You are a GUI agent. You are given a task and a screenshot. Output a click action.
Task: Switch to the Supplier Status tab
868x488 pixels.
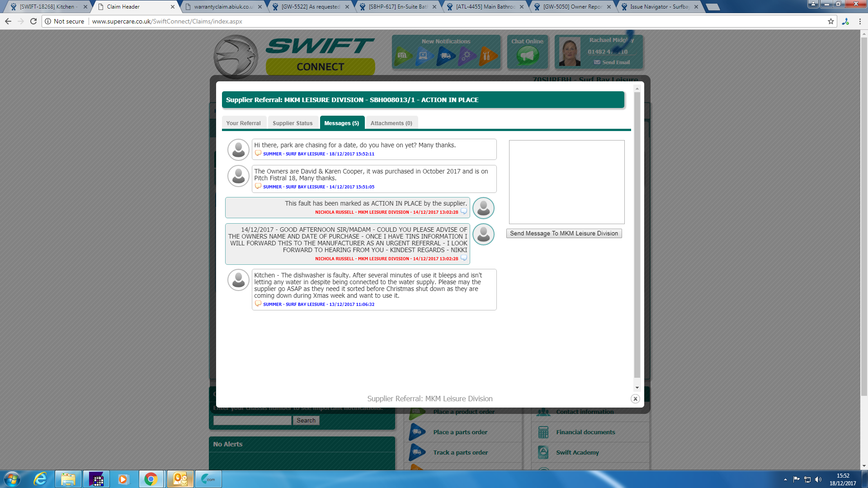coord(292,123)
